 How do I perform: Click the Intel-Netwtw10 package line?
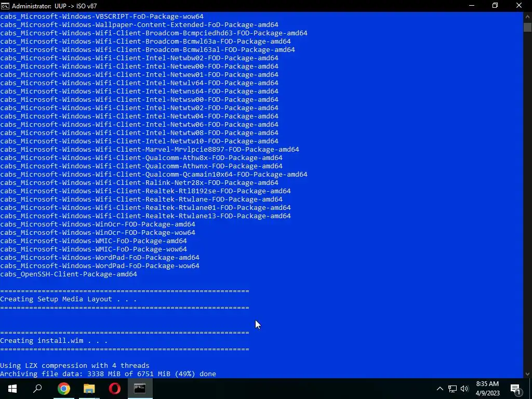(139, 141)
